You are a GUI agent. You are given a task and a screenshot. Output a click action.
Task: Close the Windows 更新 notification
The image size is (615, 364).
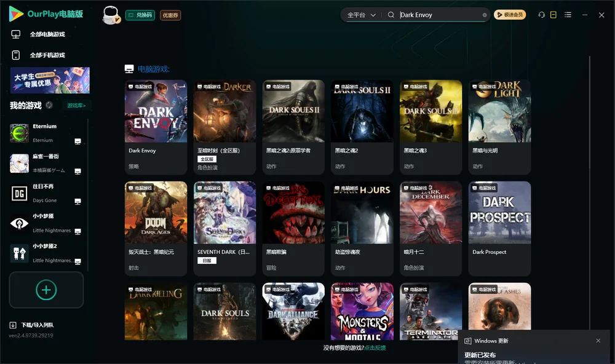(598, 341)
